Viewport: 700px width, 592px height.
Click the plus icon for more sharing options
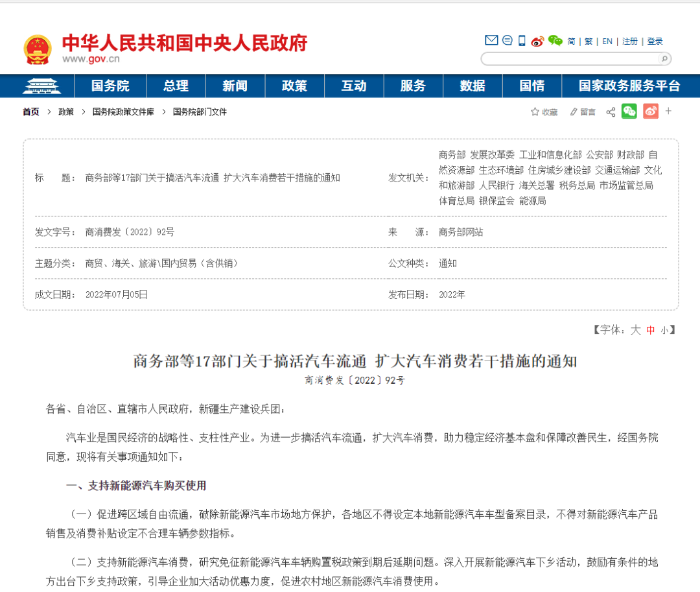pyautogui.click(x=668, y=111)
